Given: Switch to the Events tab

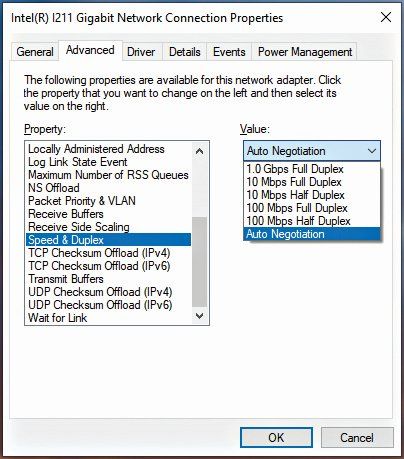Looking at the screenshot, I should point(229,52).
